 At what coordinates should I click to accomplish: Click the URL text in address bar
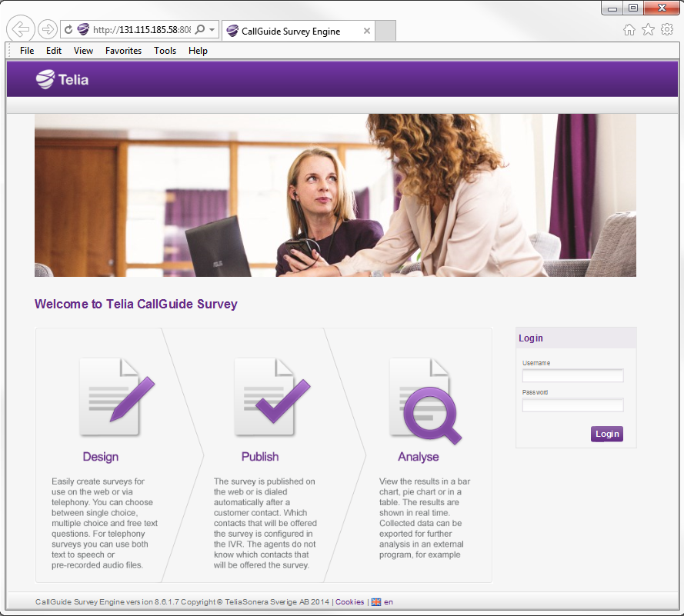coord(142,30)
